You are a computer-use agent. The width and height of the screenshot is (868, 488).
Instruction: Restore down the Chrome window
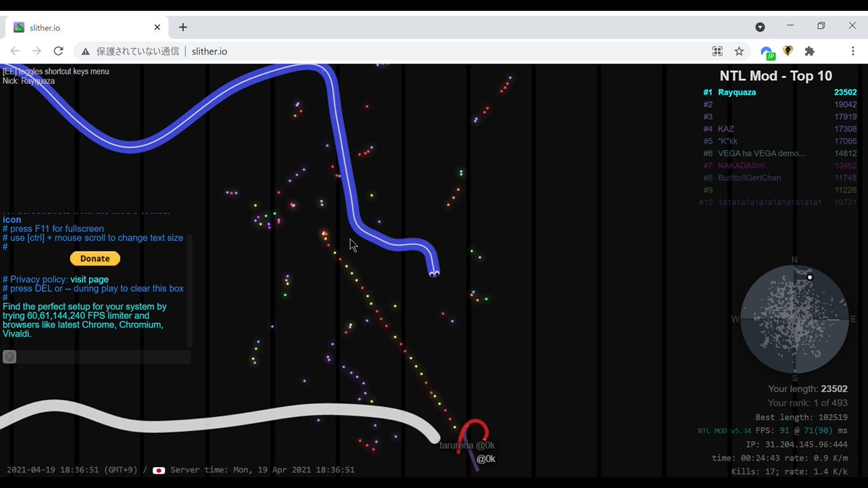click(821, 25)
